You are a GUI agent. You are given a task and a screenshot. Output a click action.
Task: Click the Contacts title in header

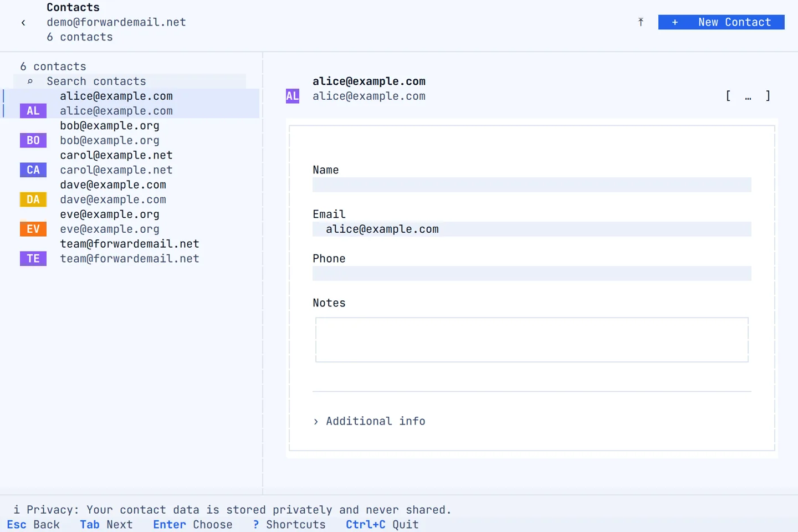73,7
